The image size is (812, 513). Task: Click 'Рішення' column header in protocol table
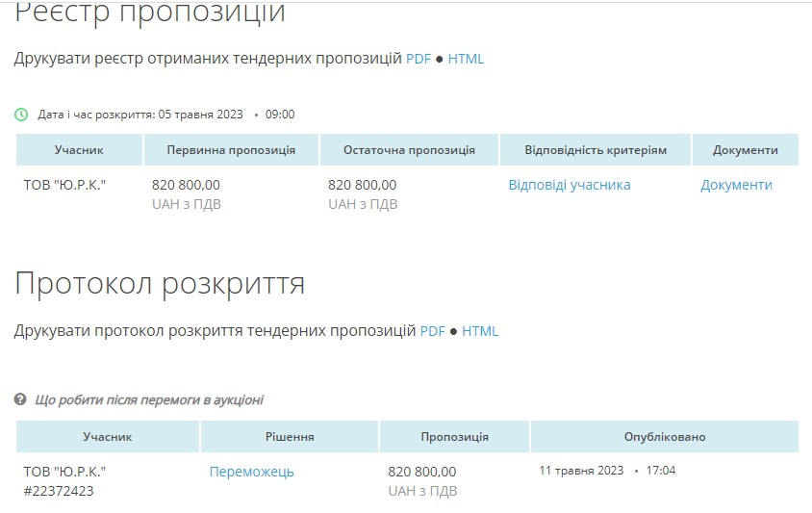pyautogui.click(x=290, y=436)
